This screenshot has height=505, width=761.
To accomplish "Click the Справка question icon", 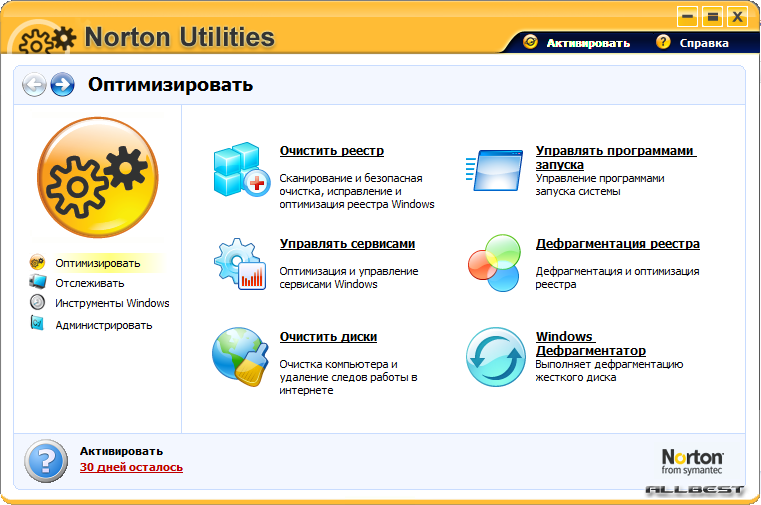I will click(663, 42).
